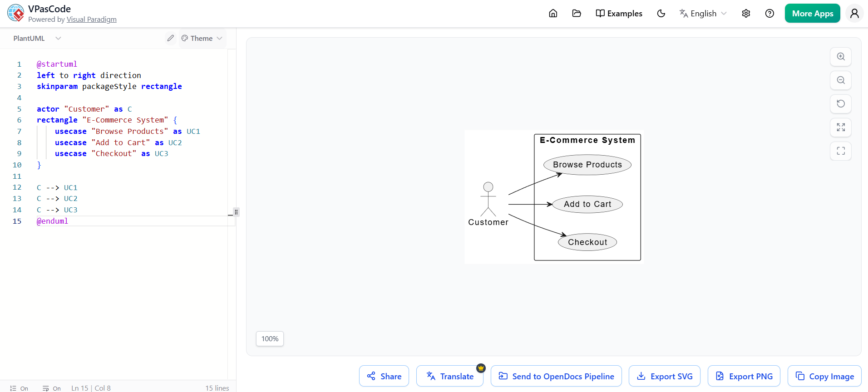Click the fit-to-screen arrows icon
868x392 pixels.
click(x=841, y=127)
